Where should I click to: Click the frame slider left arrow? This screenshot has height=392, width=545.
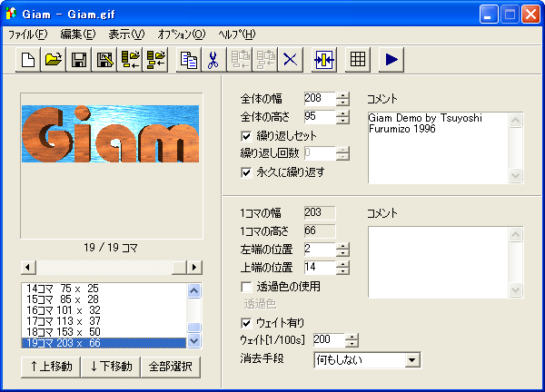click(28, 268)
